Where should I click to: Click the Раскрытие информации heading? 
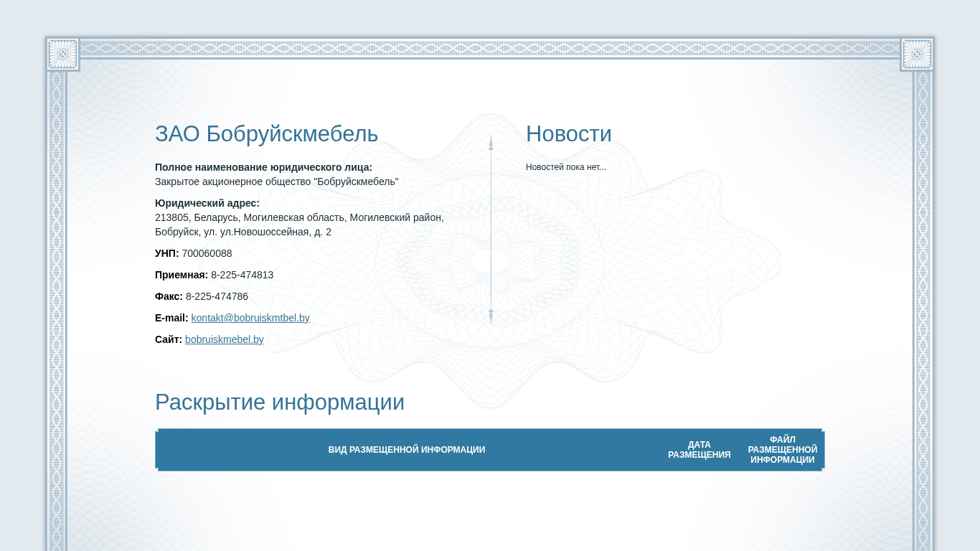[280, 402]
